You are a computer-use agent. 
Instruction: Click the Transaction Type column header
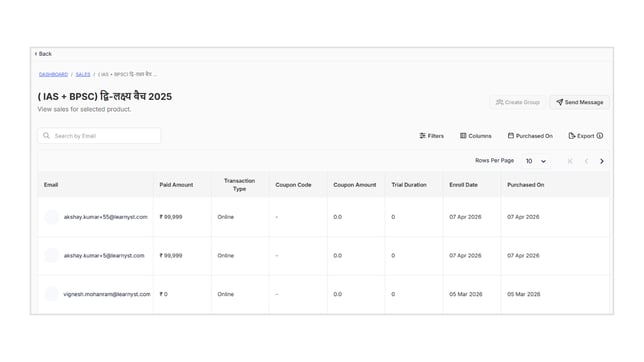(239, 185)
